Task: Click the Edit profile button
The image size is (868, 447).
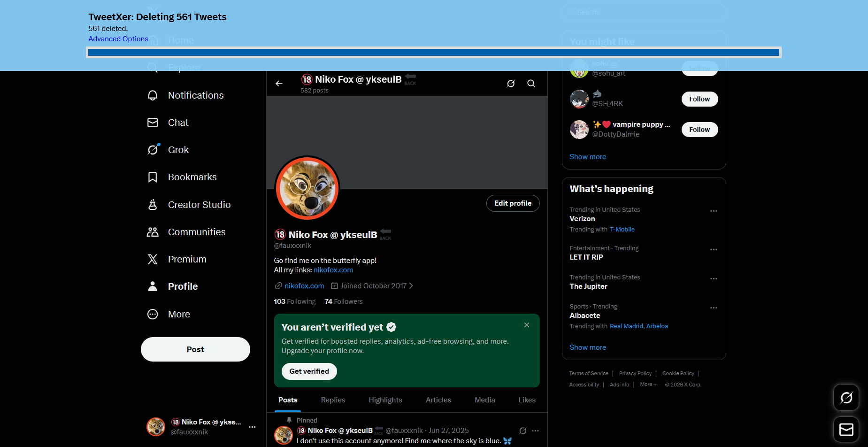Action: 513,203
